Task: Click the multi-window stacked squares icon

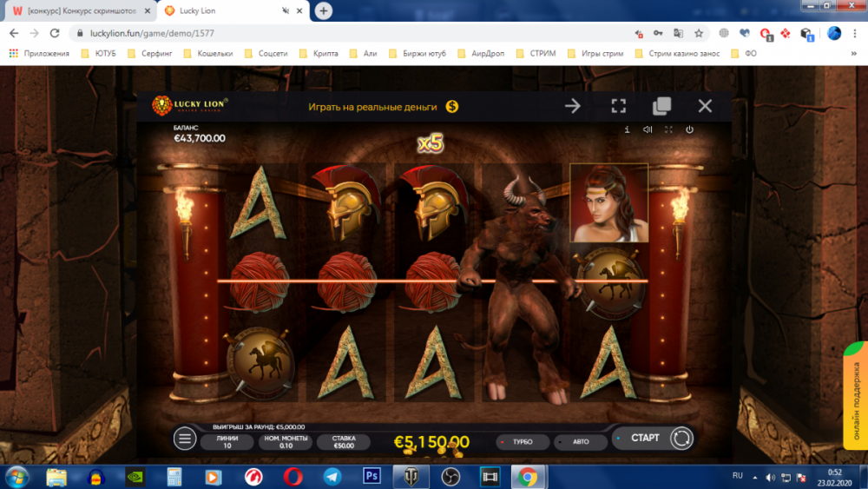Action: [x=661, y=106]
